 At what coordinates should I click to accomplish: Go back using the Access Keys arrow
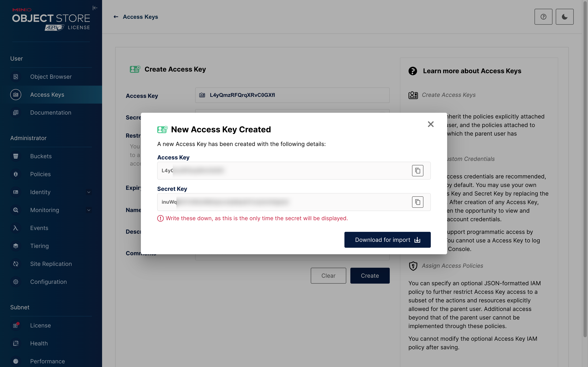[116, 17]
